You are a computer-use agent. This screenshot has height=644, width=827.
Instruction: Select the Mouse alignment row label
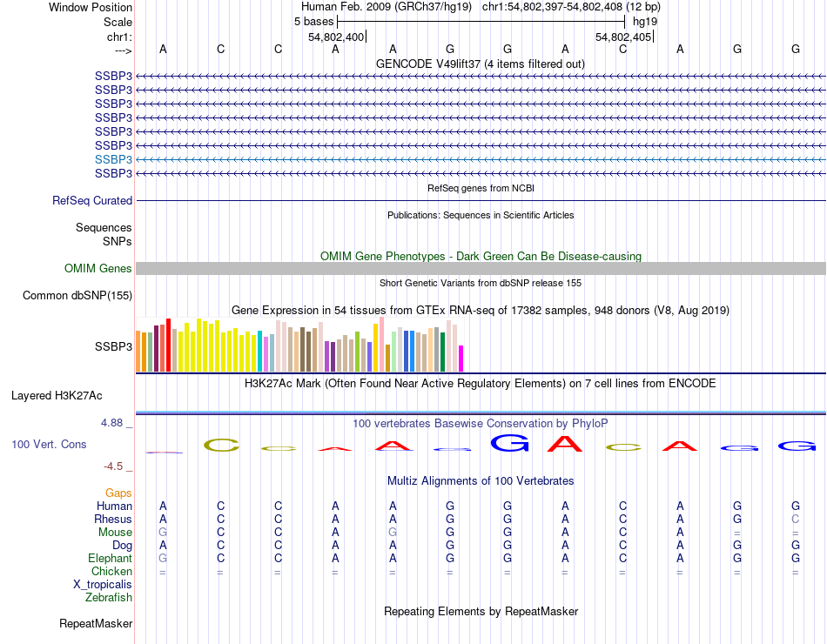(x=115, y=533)
